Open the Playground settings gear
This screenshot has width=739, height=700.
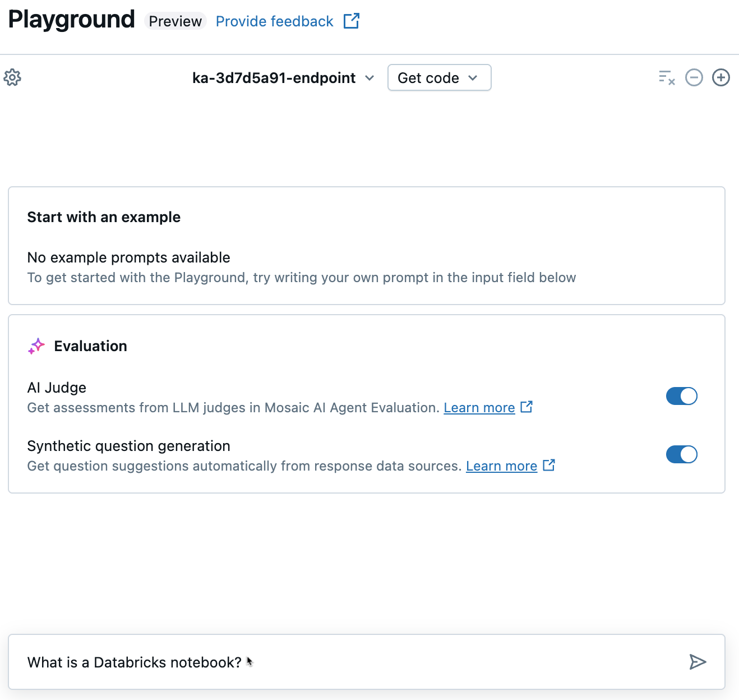point(12,77)
